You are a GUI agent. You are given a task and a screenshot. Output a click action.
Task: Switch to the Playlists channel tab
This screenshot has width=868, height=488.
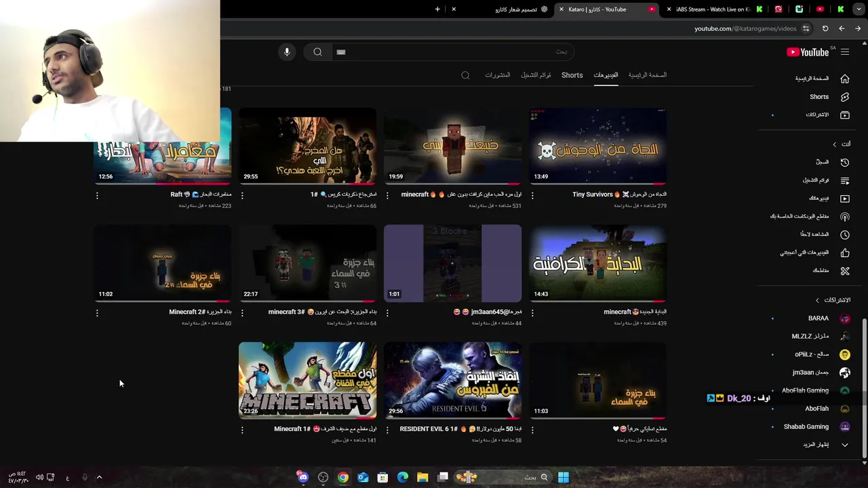coord(536,75)
